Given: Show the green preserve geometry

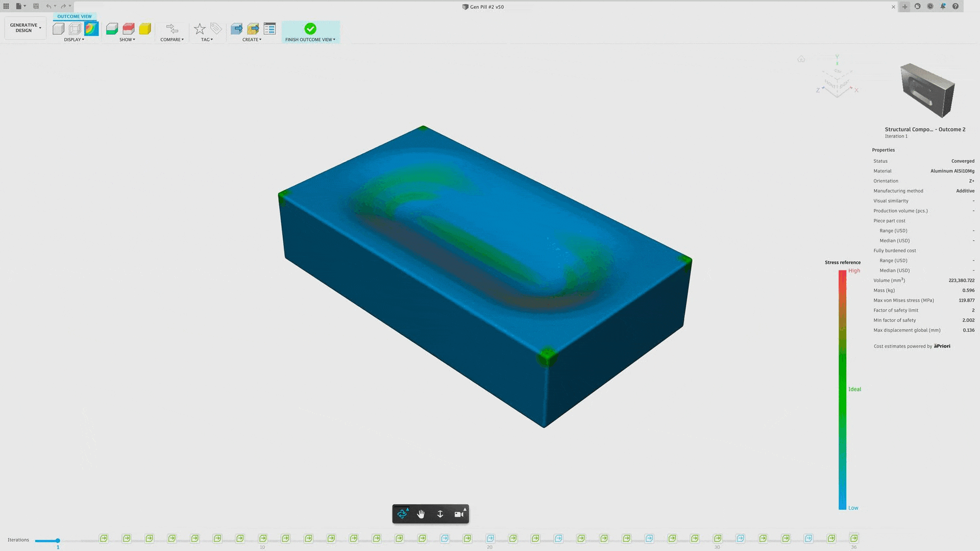Looking at the screenshot, I should [x=112, y=29].
